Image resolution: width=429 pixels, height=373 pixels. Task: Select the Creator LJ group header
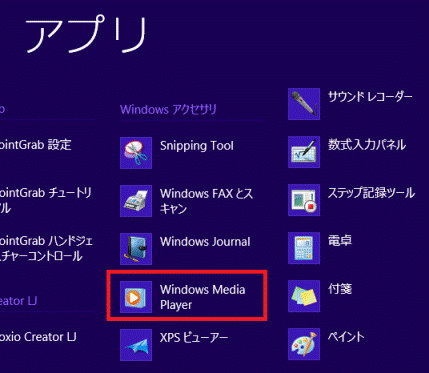pyautogui.click(x=18, y=301)
